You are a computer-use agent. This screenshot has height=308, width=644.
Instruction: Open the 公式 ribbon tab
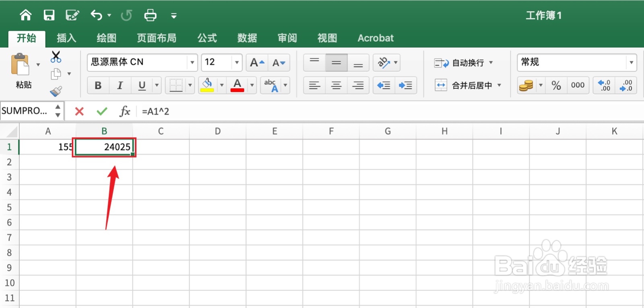point(207,38)
